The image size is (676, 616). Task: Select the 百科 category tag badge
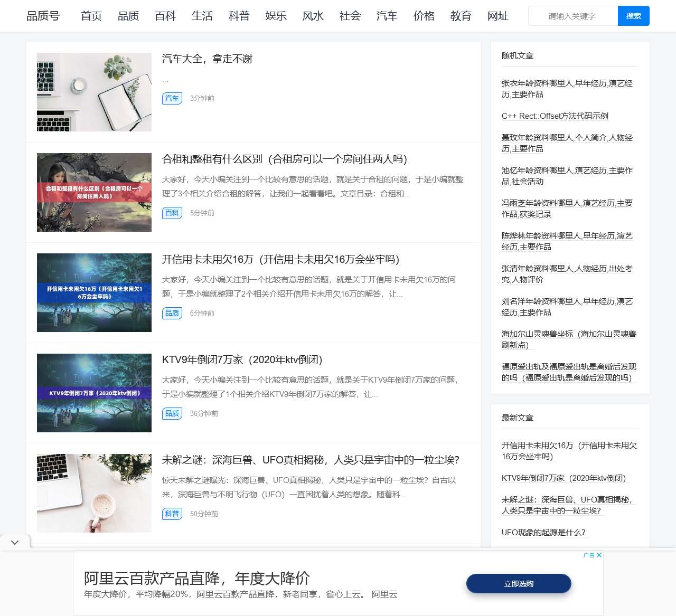click(x=172, y=213)
